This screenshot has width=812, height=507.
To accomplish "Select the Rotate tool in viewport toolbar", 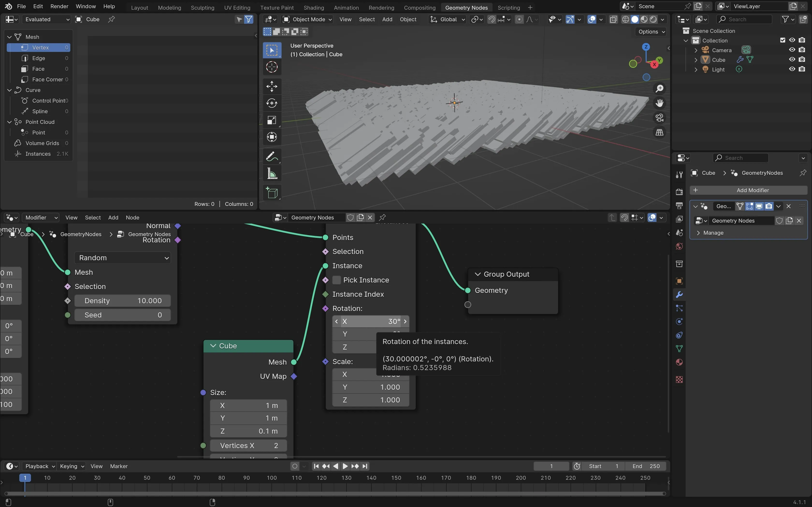I will click(x=271, y=103).
